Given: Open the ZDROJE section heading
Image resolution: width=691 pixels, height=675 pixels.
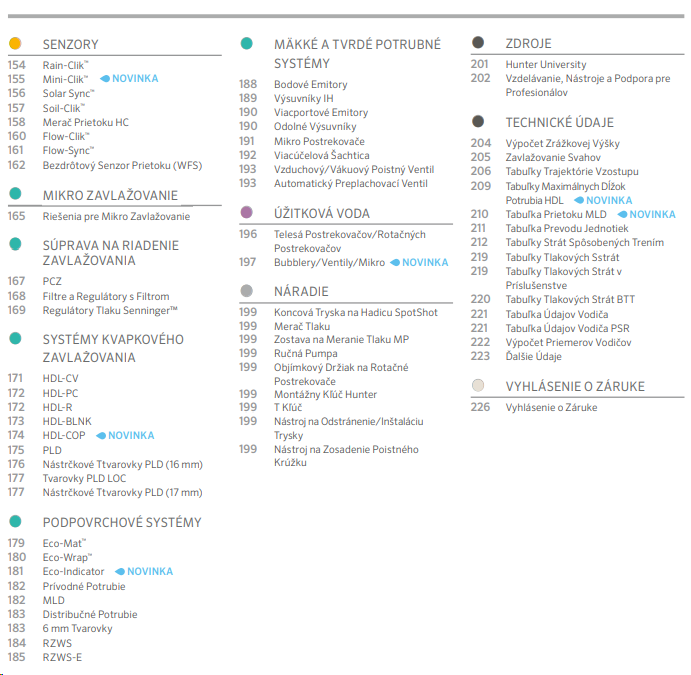Looking at the screenshot, I should pos(528,44).
